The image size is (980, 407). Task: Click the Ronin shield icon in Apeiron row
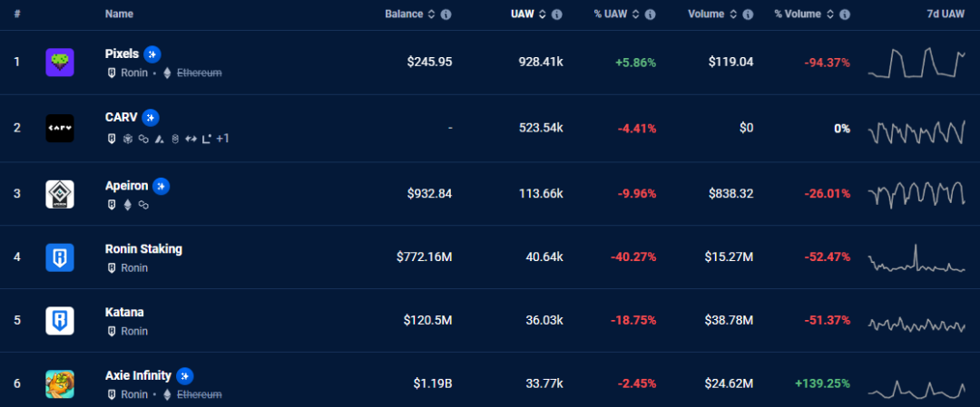click(112, 204)
